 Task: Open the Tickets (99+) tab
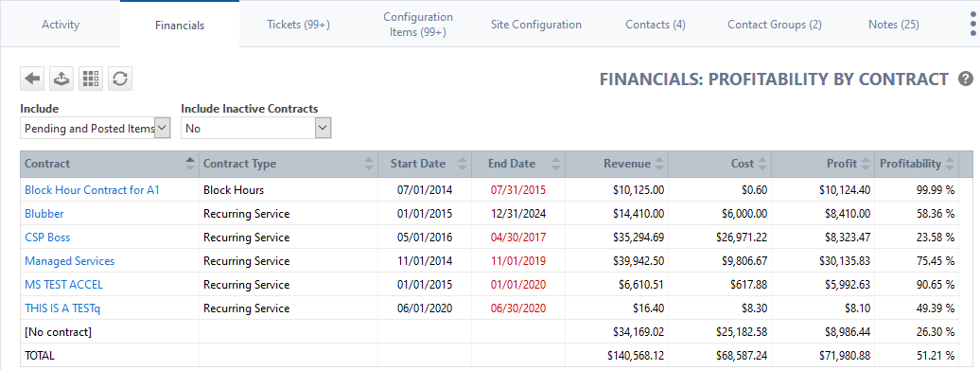point(298,25)
